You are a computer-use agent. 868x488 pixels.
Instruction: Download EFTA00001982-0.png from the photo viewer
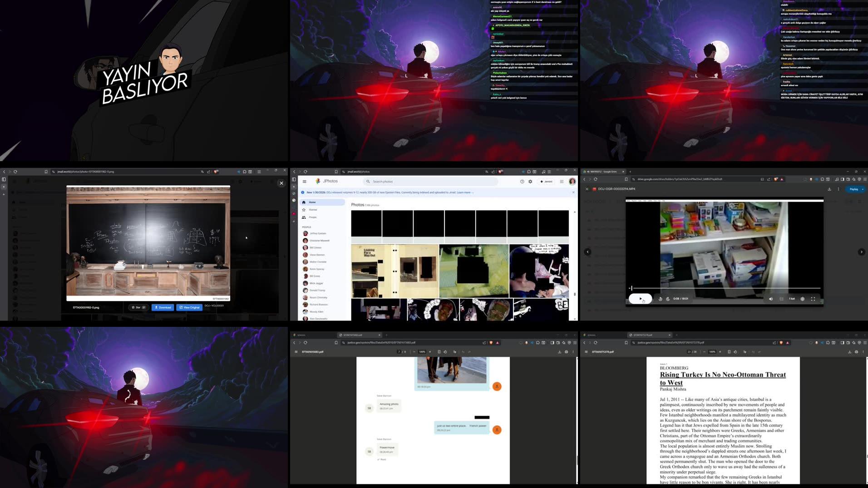coord(163,307)
